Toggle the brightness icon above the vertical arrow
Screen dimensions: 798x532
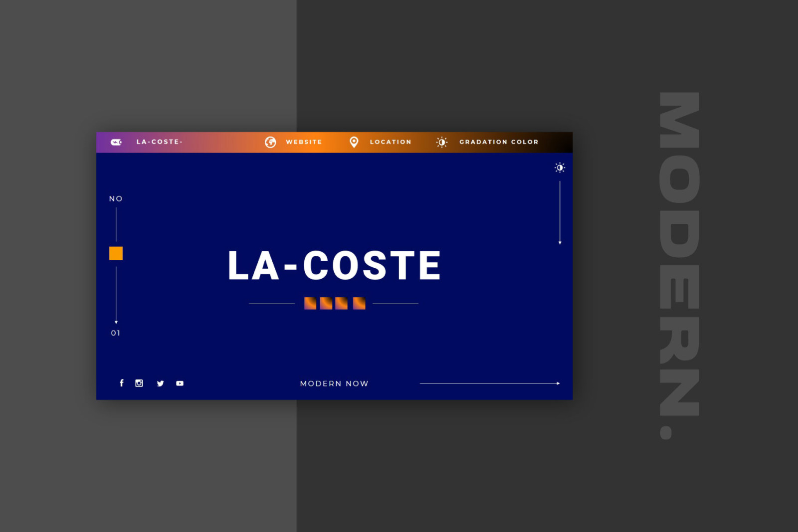[x=560, y=168]
